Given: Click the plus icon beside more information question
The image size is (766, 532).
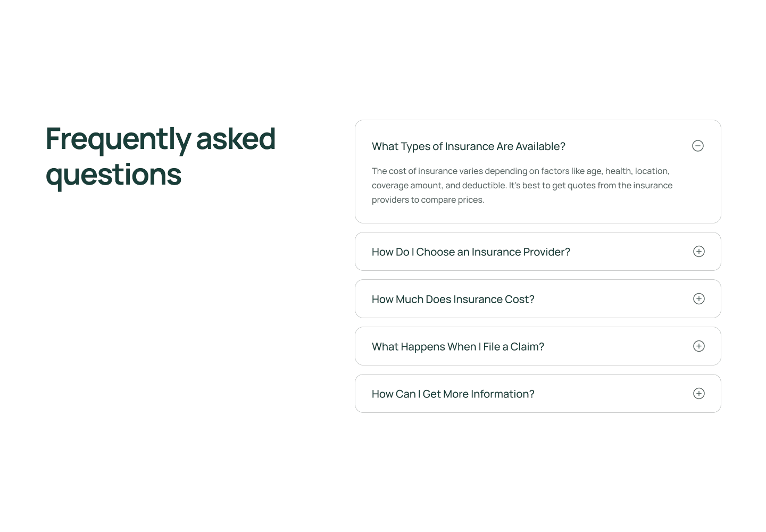Looking at the screenshot, I should point(698,393).
